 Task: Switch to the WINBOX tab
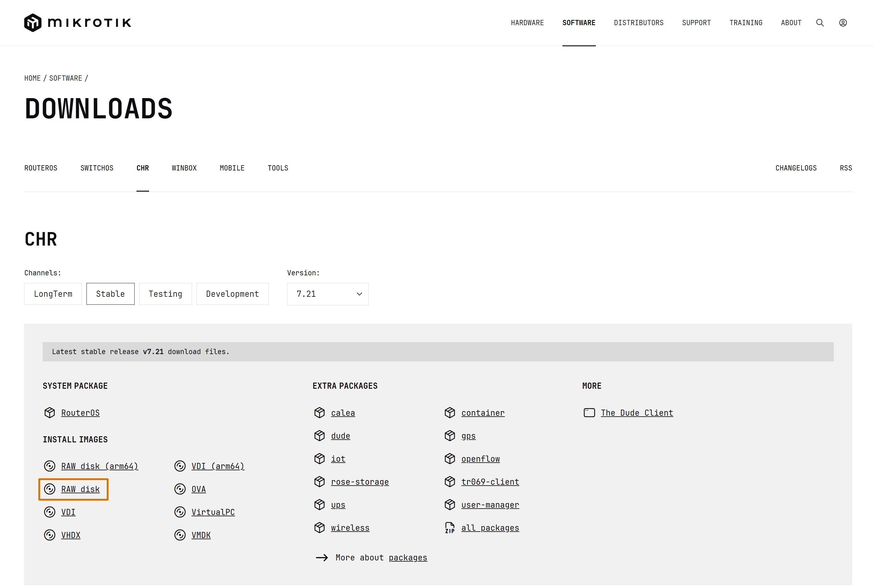click(x=184, y=168)
